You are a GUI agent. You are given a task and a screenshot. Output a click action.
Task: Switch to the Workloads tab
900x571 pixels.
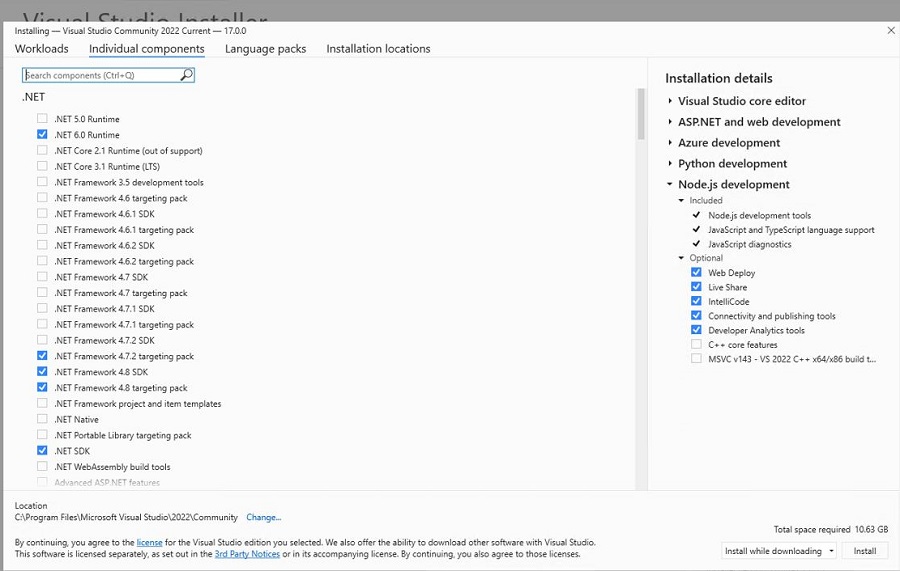41,49
